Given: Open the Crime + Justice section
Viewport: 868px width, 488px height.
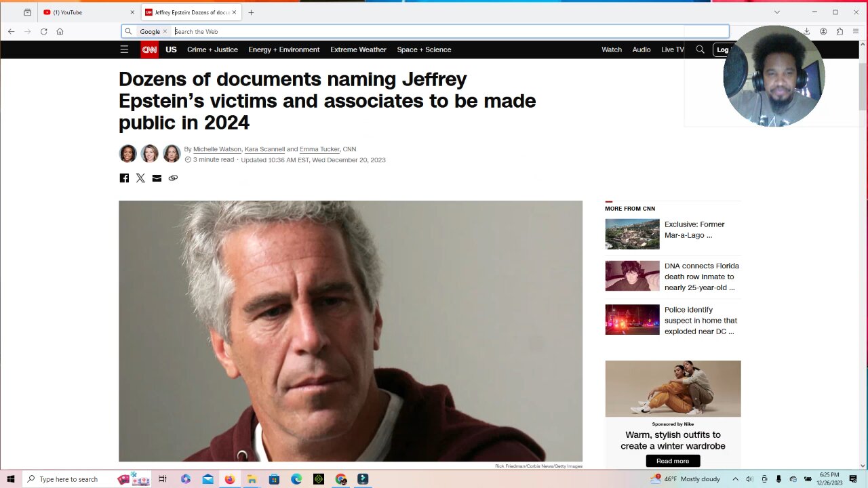Looking at the screenshot, I should (212, 49).
